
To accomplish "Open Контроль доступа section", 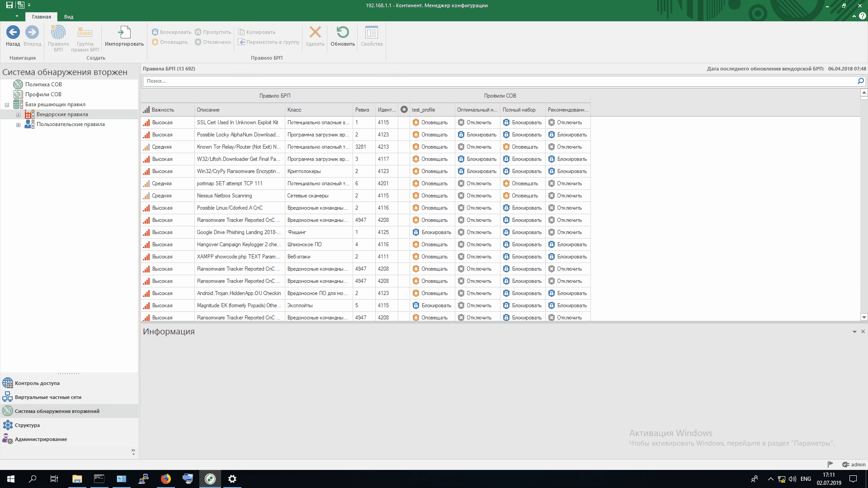I will tap(37, 383).
